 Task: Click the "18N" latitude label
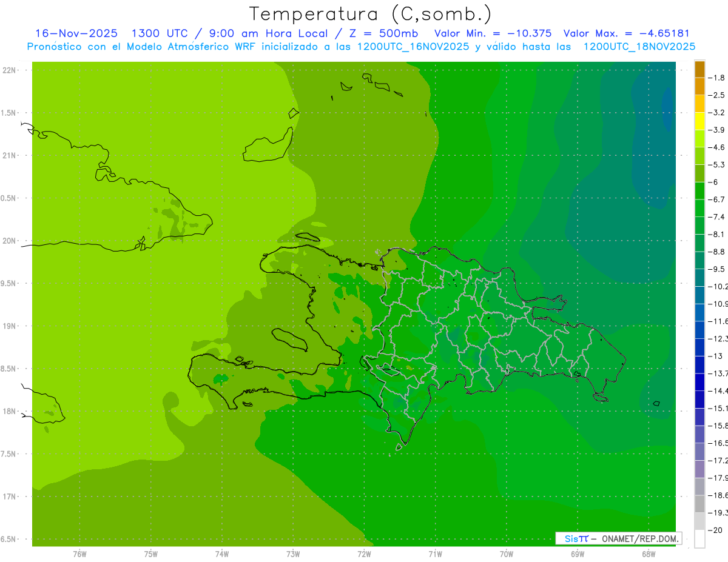8,411
